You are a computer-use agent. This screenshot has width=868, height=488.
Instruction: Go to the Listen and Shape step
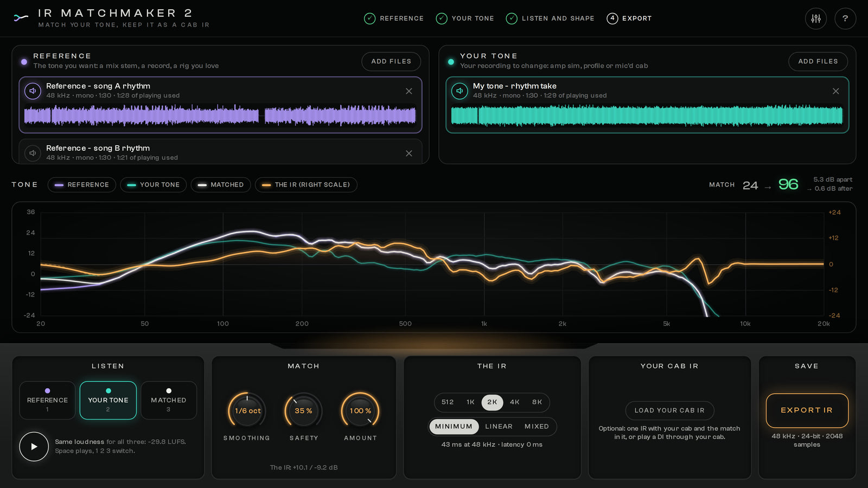[550, 18]
